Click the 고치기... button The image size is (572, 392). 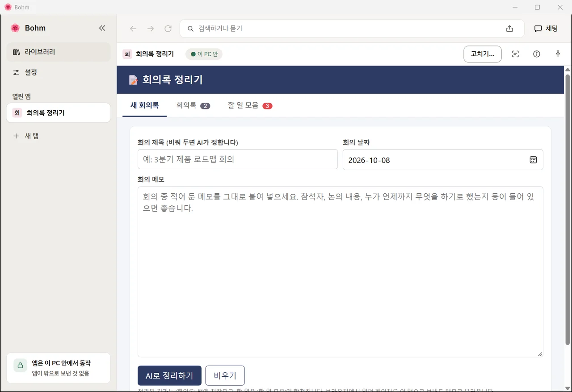[x=483, y=54]
